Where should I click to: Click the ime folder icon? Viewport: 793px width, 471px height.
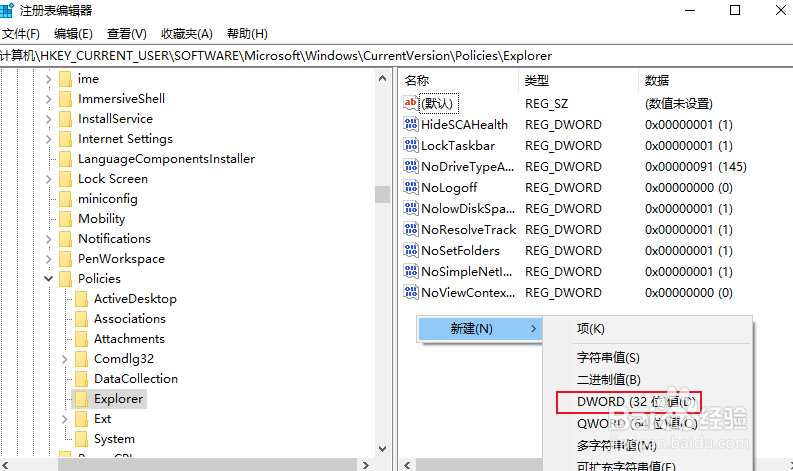(x=65, y=79)
